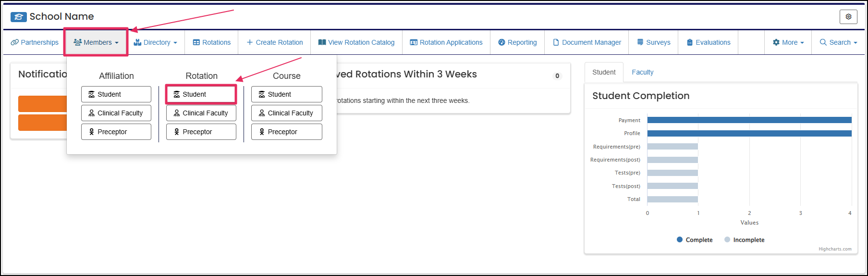Click the plus icon for Create Rotation
Viewport: 868px width, 276px height.
click(x=250, y=42)
